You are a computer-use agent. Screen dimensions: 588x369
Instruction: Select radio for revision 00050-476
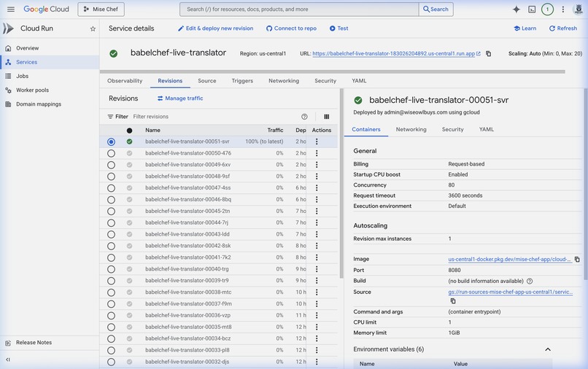[111, 153]
